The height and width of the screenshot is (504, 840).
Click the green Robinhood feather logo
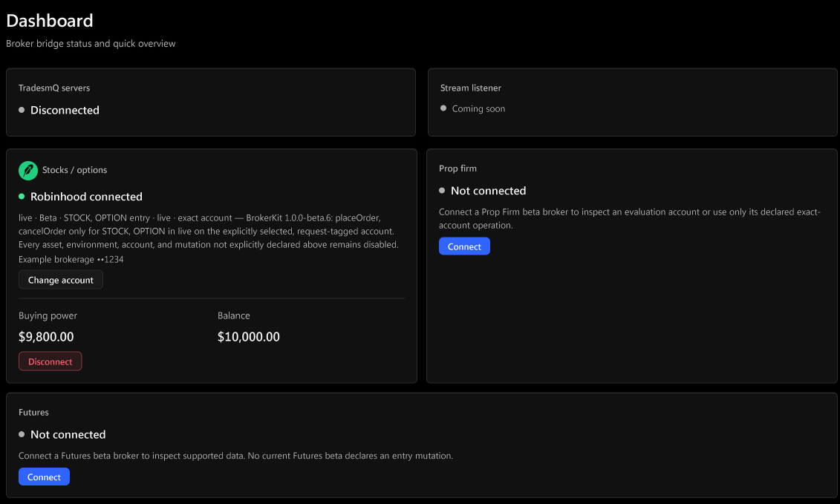coord(28,170)
